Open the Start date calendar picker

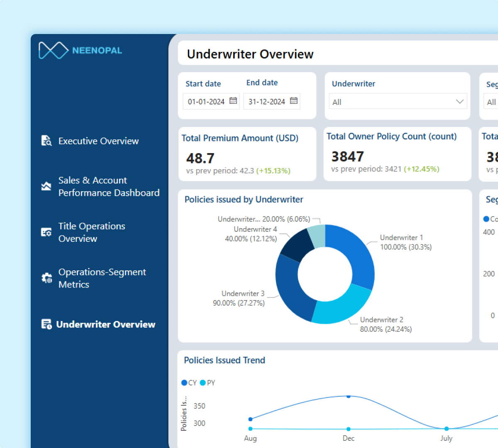click(x=233, y=101)
